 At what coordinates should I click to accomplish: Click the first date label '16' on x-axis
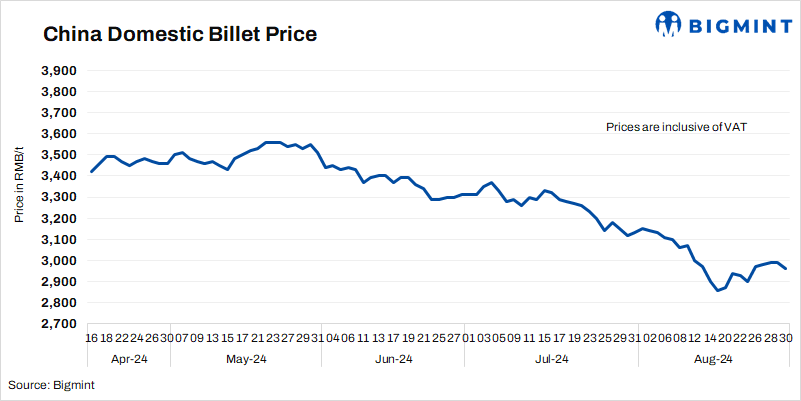tap(91, 339)
